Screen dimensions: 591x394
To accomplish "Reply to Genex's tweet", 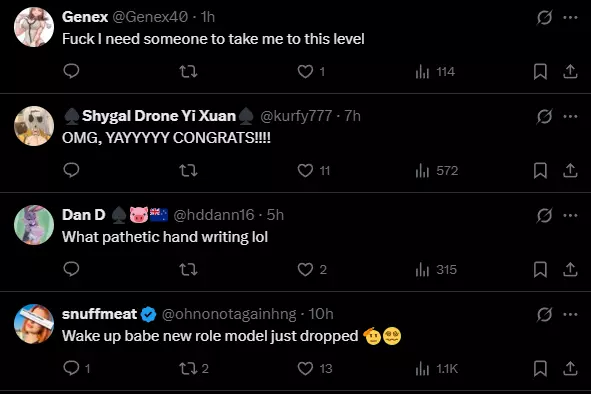I will tap(71, 71).
